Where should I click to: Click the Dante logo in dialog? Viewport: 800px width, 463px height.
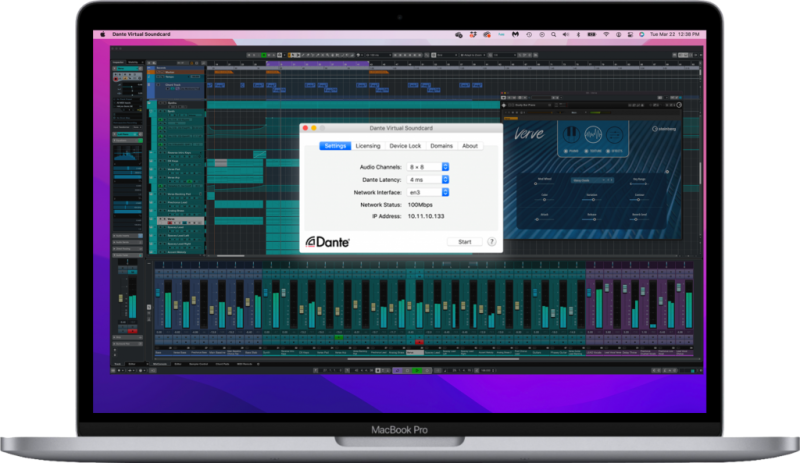[326, 242]
